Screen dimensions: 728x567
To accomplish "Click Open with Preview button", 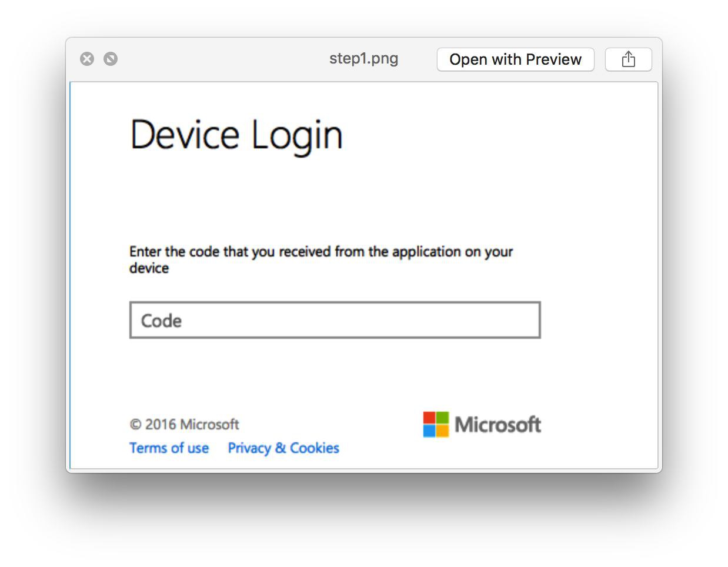I will click(515, 59).
